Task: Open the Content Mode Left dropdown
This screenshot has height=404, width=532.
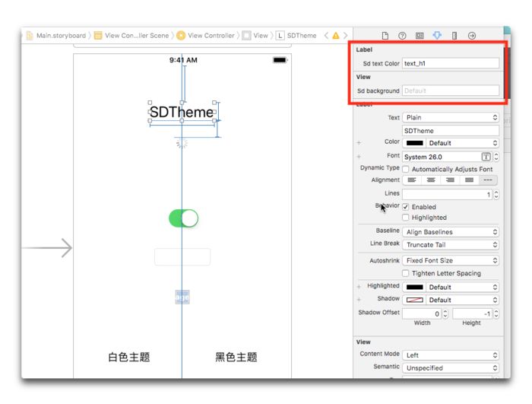Action: 451,355
